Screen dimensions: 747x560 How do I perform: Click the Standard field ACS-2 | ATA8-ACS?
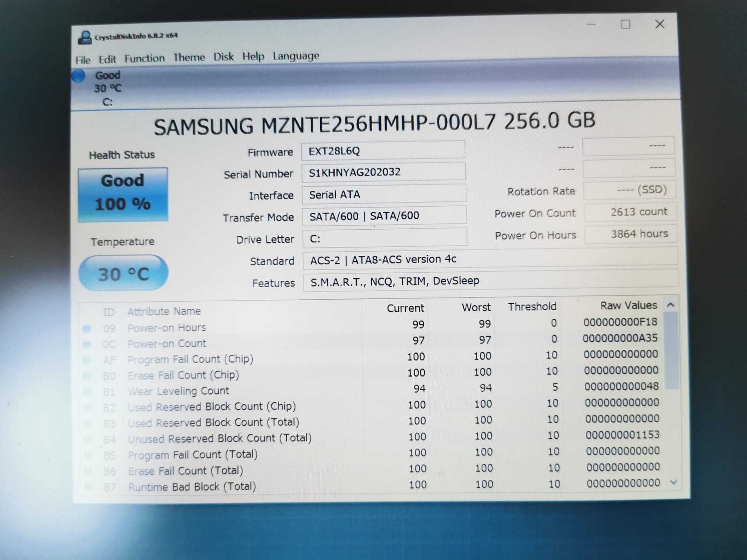490,259
